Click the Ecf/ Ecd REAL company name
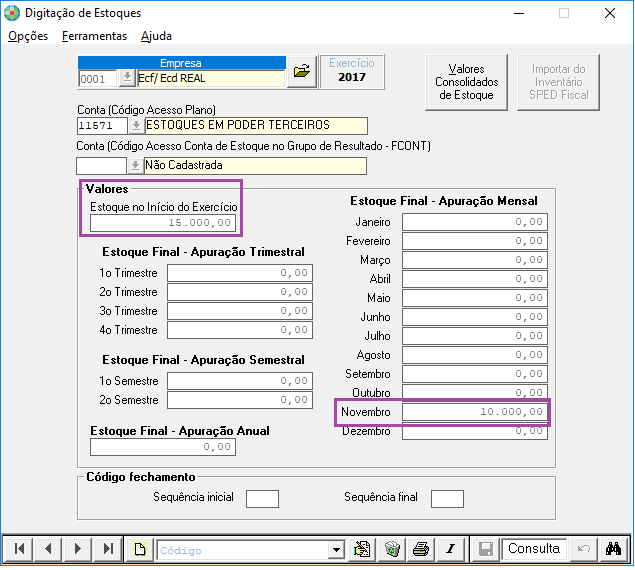Screen dimensions: 635x570 click(211, 78)
